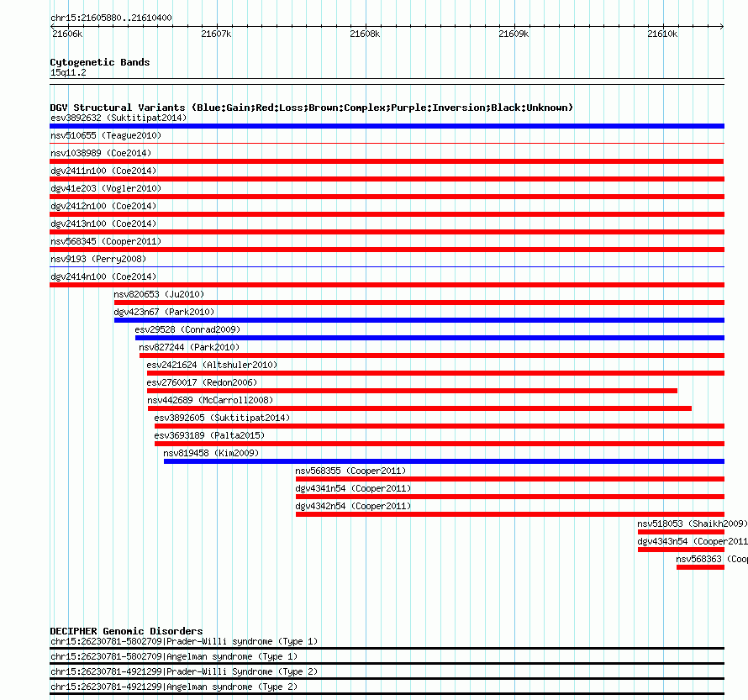This screenshot has height=700, width=748.
Task: Open the esv2421624 (Altshuler2010) label
Action: coord(212,365)
